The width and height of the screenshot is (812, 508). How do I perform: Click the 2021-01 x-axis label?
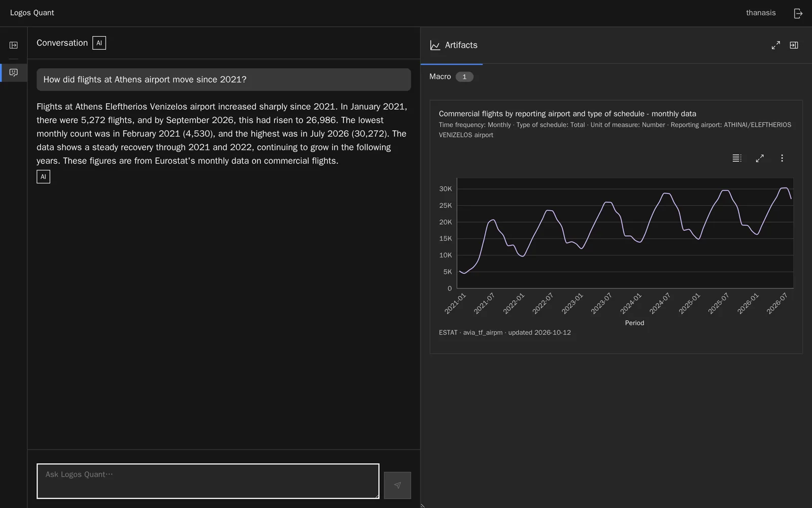[455, 303]
